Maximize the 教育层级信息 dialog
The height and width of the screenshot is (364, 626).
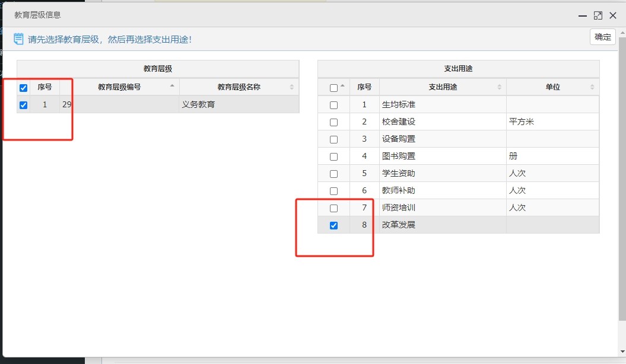598,15
